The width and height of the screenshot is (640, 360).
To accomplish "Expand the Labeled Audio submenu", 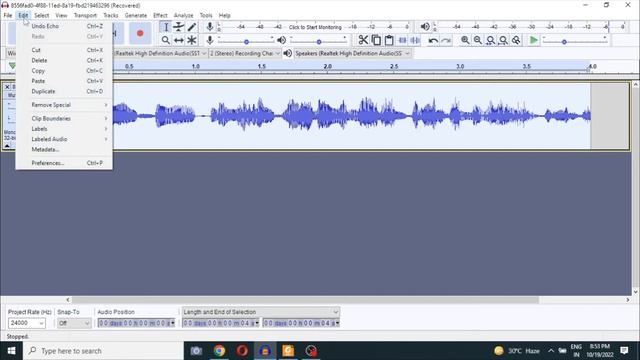I will click(64, 139).
